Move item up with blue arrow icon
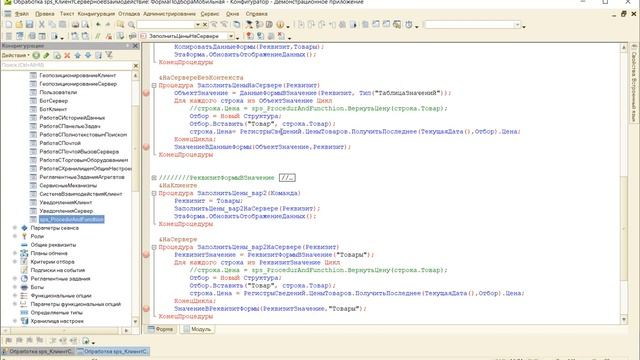 [x=78, y=55]
